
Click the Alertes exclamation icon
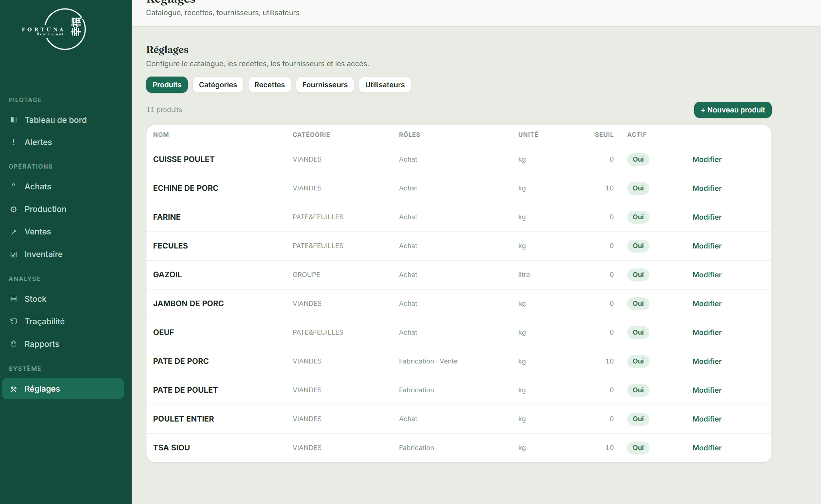tap(14, 142)
